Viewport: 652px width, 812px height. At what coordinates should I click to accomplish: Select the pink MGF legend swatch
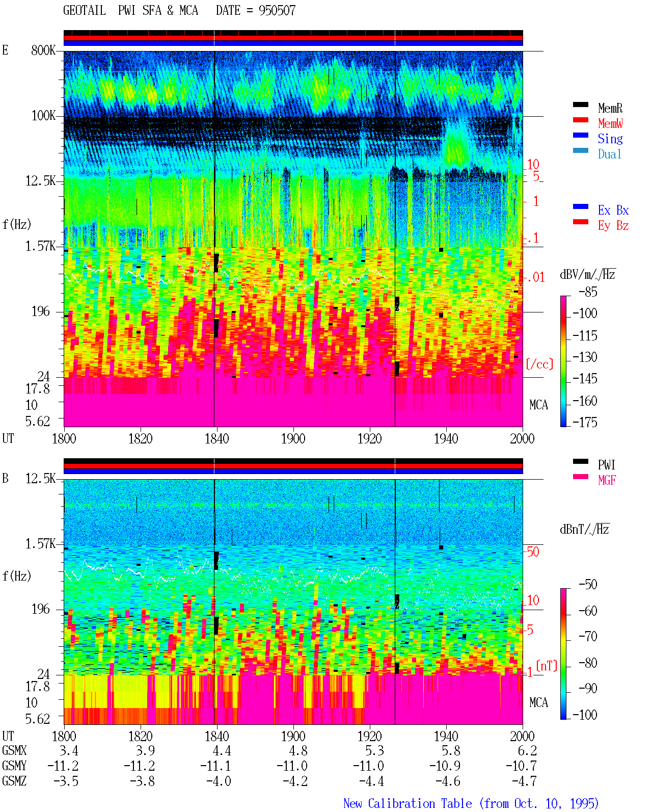point(581,477)
